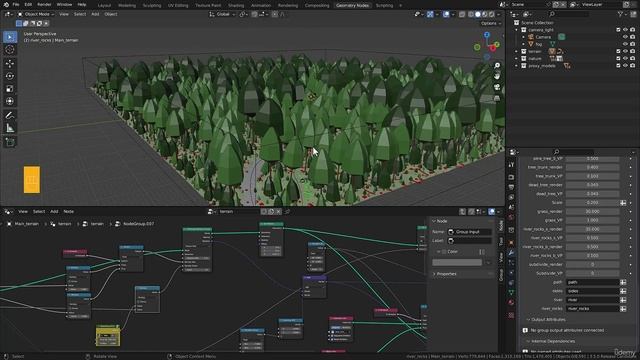
Task: Expand the nature collection in outliner
Action: 516,58
